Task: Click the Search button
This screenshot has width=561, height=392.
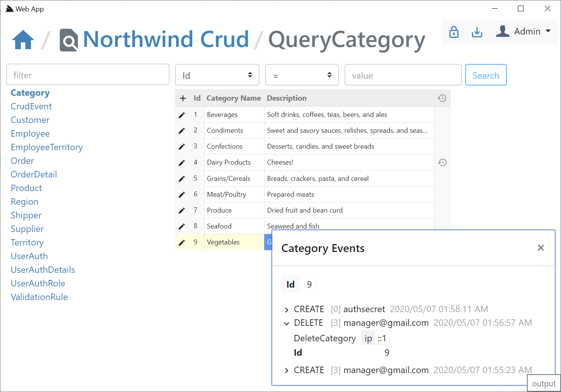Action: (486, 75)
